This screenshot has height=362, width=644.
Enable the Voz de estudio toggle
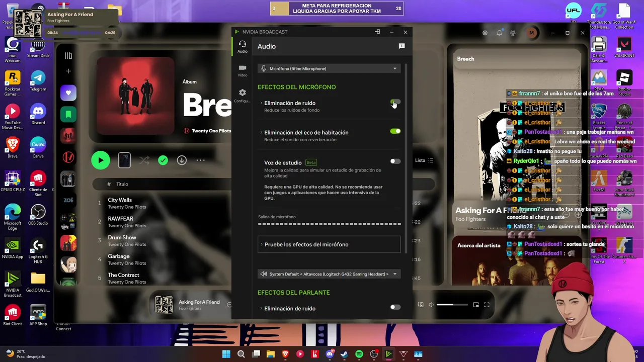(395, 161)
